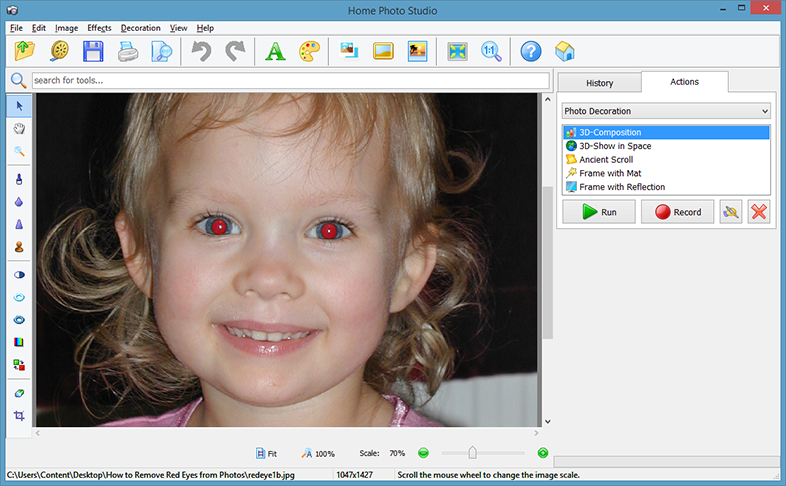Click the horizontal scrollbar right arrow
This screenshot has height=486, width=786.
536,433
